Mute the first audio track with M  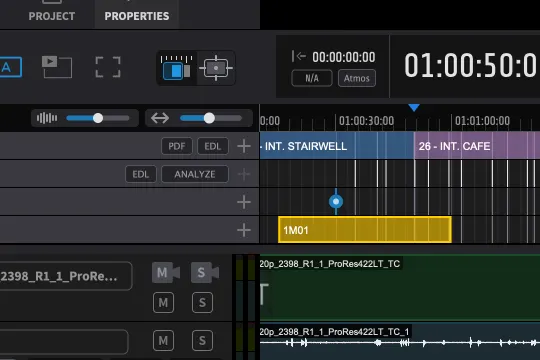coord(163,303)
